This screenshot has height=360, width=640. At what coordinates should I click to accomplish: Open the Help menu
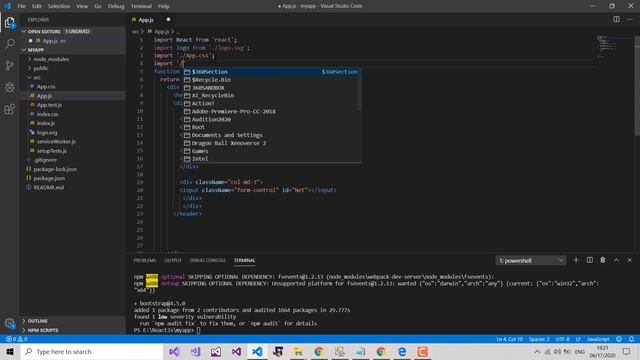164,6
